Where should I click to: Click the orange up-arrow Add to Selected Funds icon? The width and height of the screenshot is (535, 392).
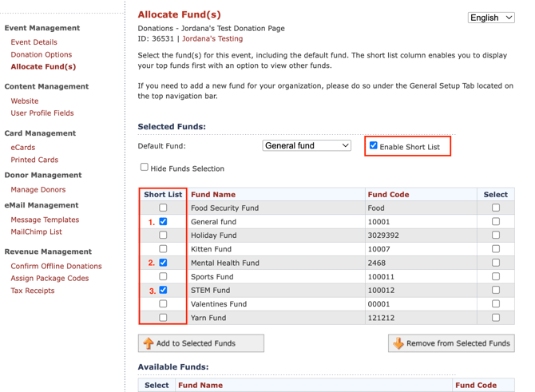(149, 343)
